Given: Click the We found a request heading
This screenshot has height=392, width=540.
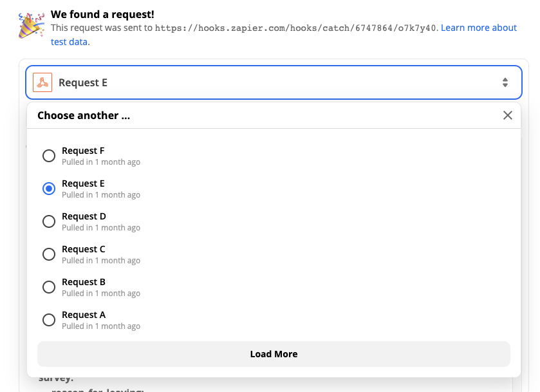Looking at the screenshot, I should (102, 14).
